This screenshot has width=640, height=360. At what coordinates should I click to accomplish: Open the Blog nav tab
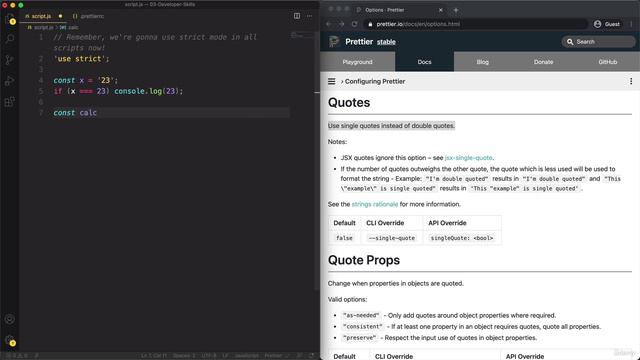click(482, 62)
